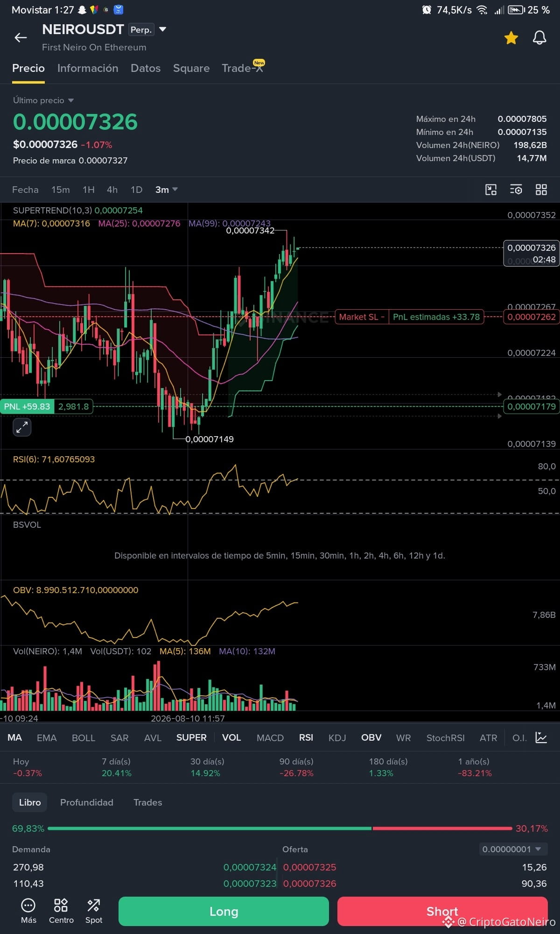Tap the RSI(6) indicator label
Screen dimensions: 560x934
click(54, 459)
